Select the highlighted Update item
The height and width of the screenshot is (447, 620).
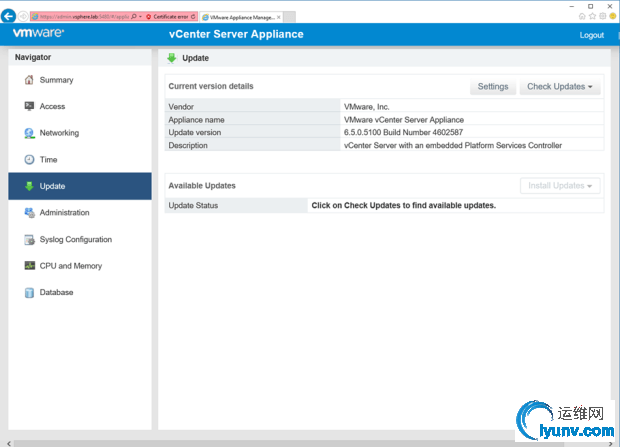79,186
